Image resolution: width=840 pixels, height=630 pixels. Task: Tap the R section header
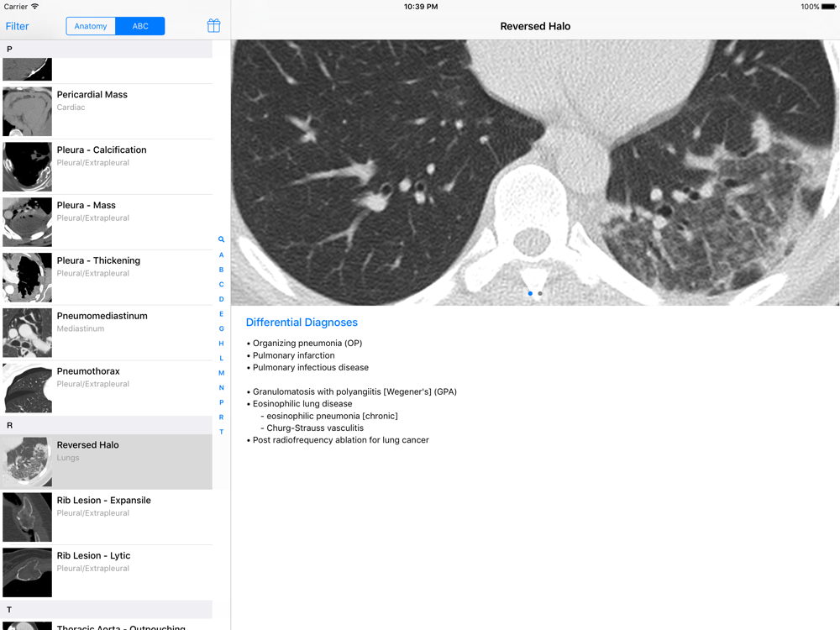106,425
